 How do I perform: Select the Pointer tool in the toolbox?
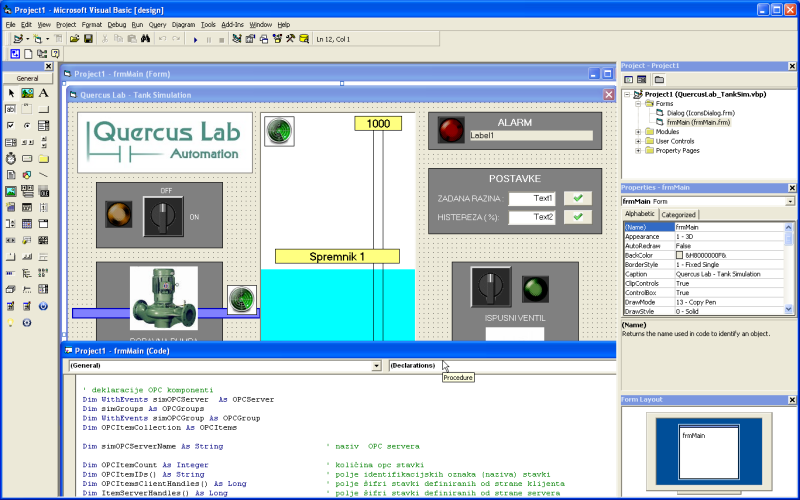(x=11, y=93)
